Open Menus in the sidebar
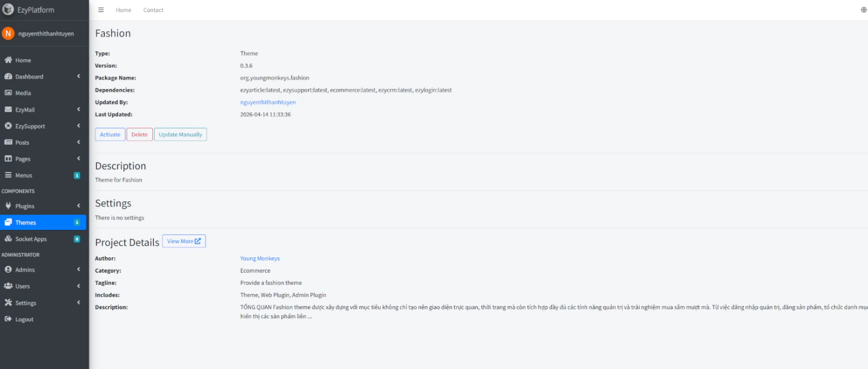868x369 pixels. coord(24,175)
